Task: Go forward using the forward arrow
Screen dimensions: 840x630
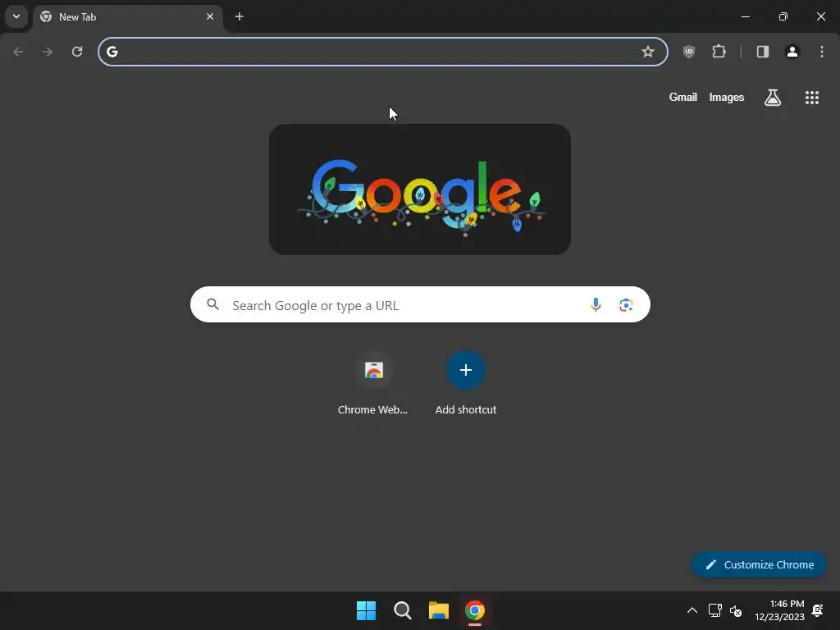Action: pyautogui.click(x=48, y=52)
